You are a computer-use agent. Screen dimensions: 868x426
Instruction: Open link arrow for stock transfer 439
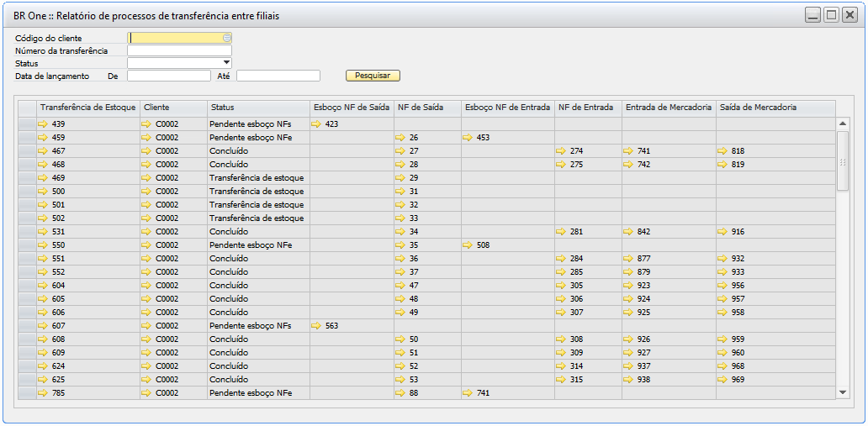tap(44, 124)
